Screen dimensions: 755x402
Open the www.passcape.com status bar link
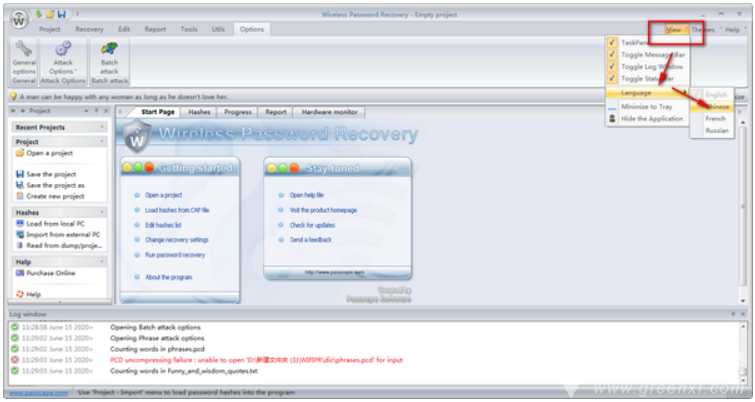[39, 392]
